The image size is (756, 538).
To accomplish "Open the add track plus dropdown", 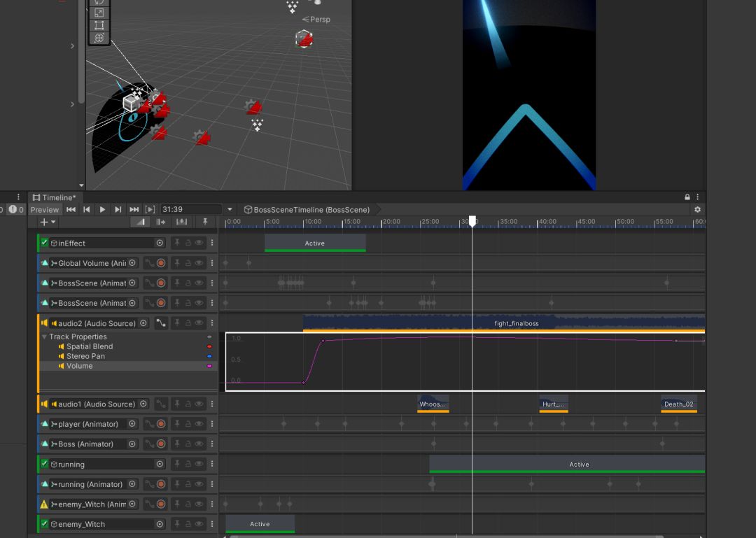I will point(48,222).
